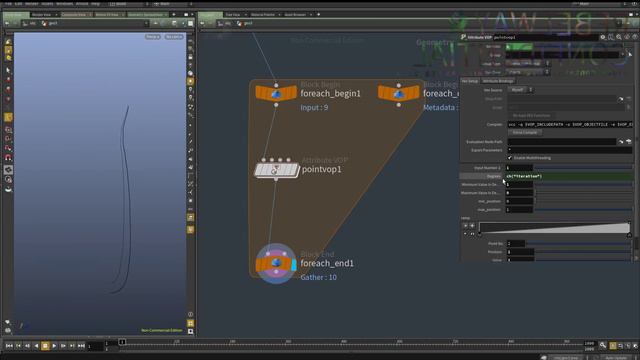Image resolution: width=640 pixels, height=360 pixels.
Task: Switch to the Motion FX View tab
Action: pos(107,15)
